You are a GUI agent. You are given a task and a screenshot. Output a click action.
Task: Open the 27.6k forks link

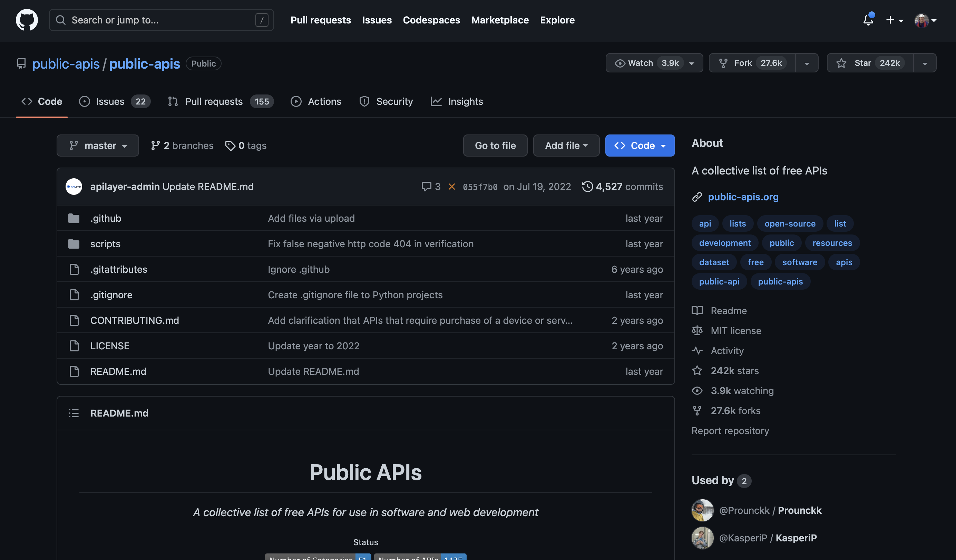726,411
